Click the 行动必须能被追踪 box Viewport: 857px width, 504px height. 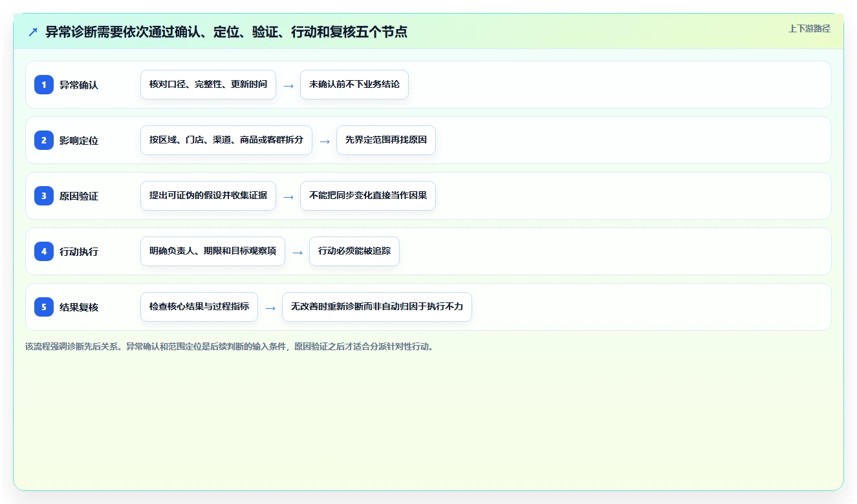[x=354, y=251]
